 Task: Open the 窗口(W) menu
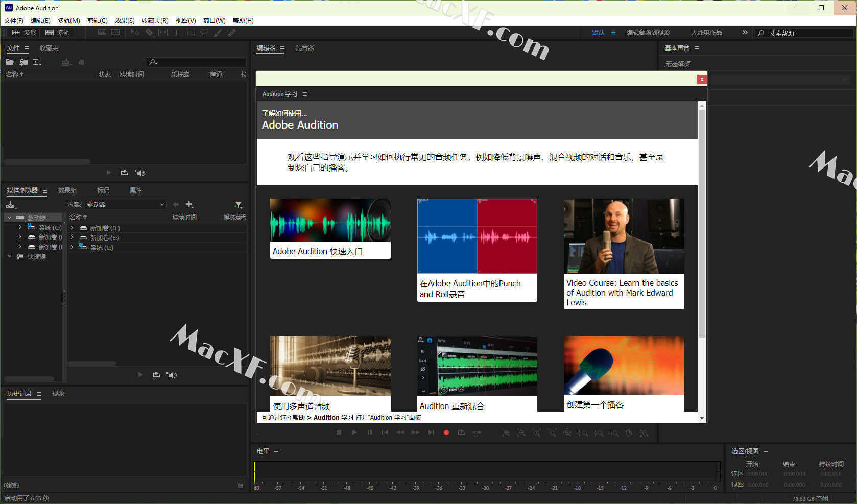click(215, 21)
